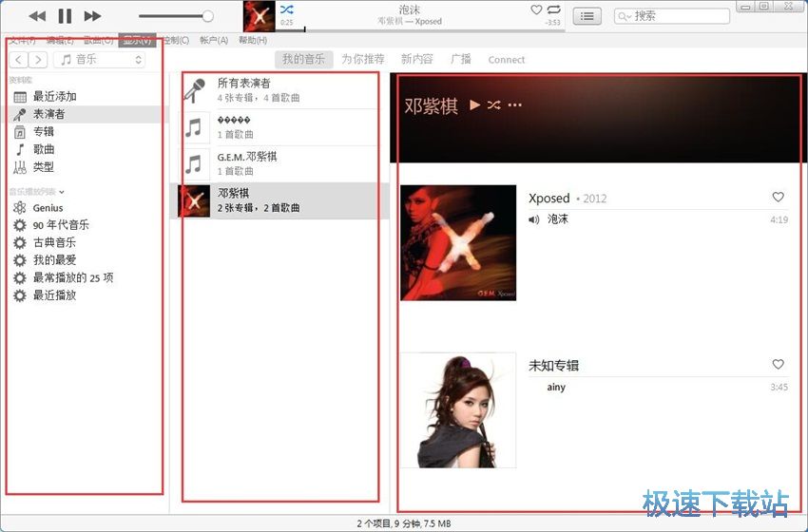Adjust the volume slider knob
Screen dimensions: 808x532
coord(207,16)
